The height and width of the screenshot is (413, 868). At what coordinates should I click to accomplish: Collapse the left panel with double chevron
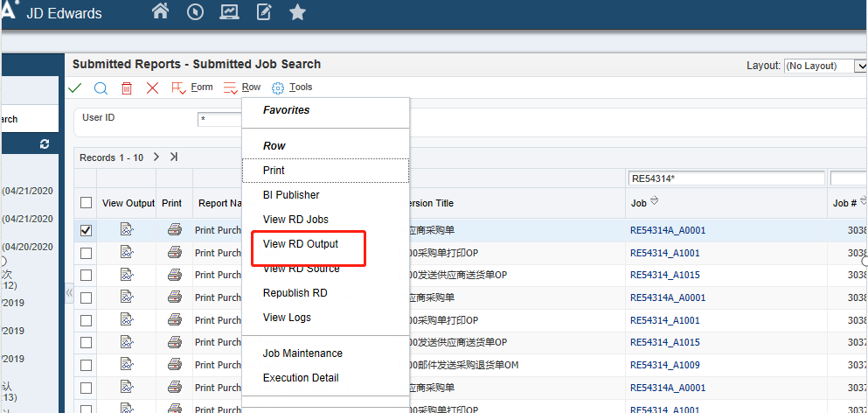[x=69, y=293]
